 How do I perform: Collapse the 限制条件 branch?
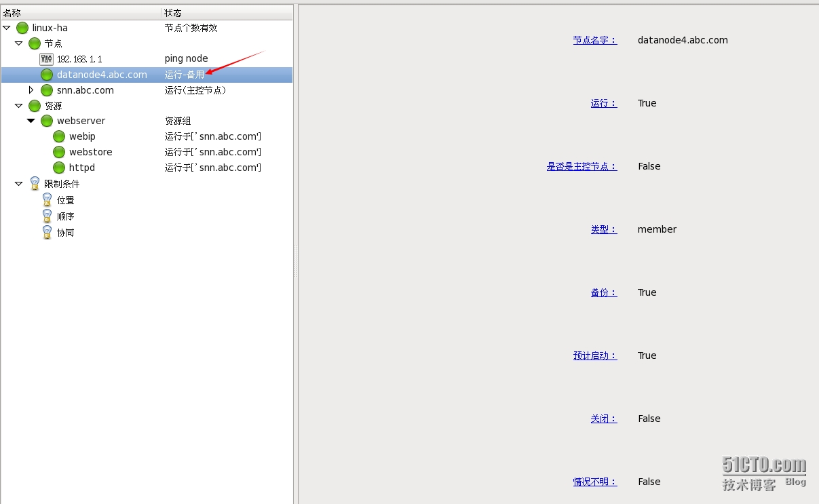click(x=19, y=183)
